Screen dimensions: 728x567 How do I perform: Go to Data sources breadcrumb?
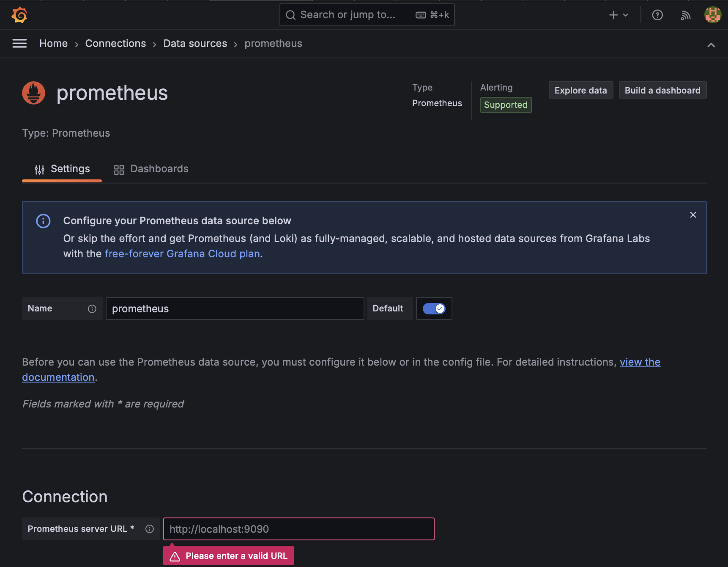[x=195, y=44]
